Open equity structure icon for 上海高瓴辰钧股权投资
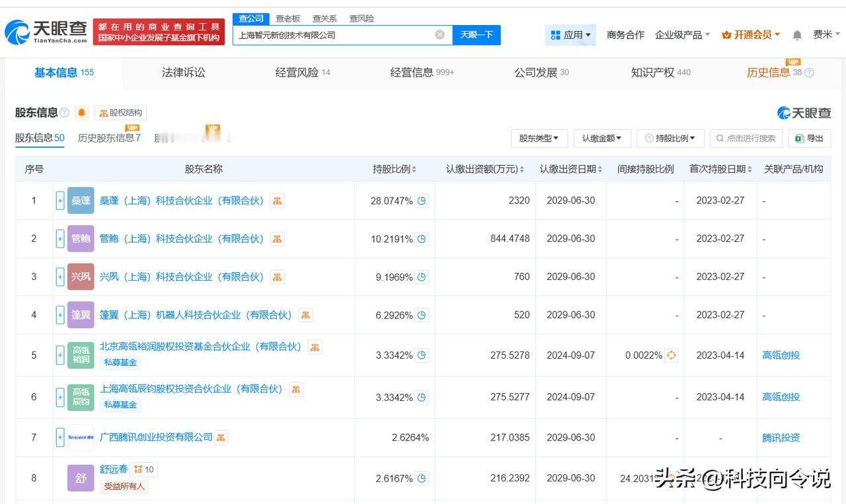The image size is (846, 504). (296, 389)
